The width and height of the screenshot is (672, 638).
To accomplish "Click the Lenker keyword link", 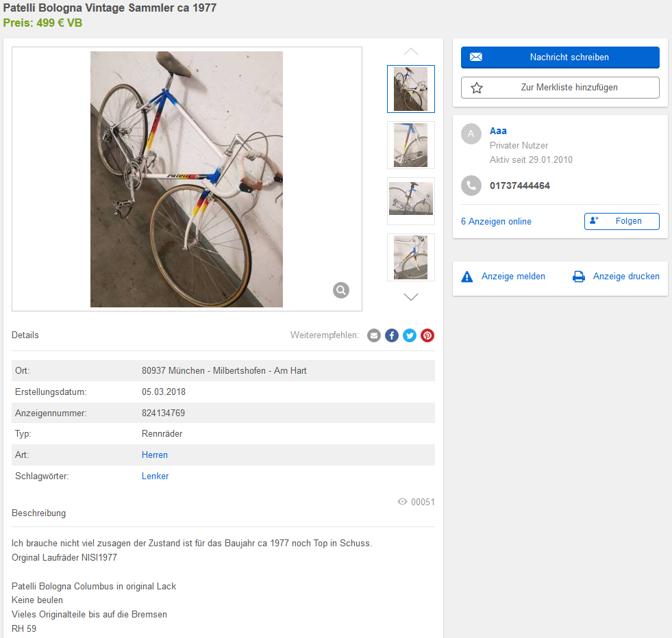I will click(x=155, y=476).
